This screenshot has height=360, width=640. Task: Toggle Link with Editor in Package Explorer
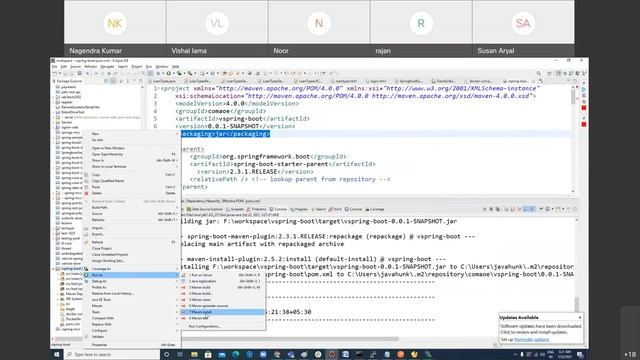point(113,81)
